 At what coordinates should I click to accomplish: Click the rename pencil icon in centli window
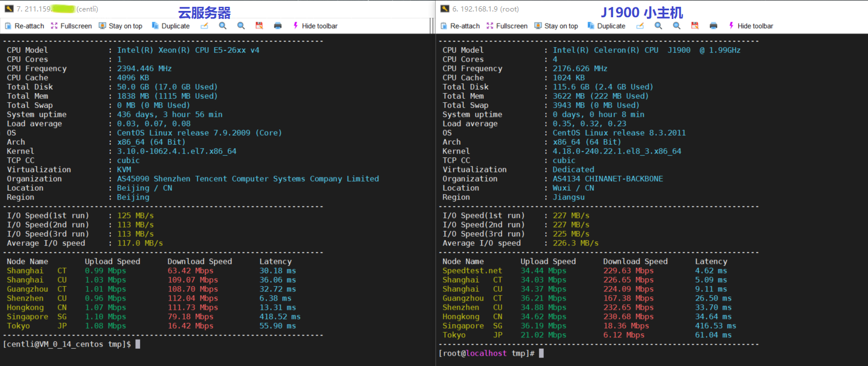point(204,26)
